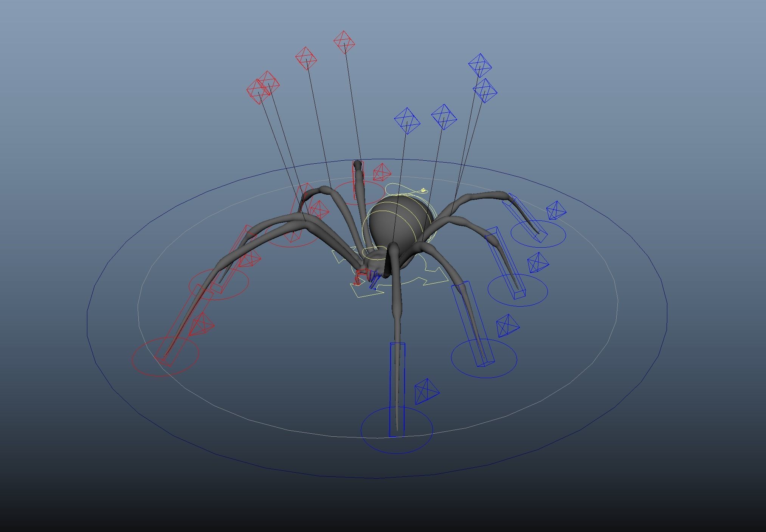Screen dimensions: 766x532
Task: Pick the red diamond beside the far-left foot
Action: [x=202, y=324]
